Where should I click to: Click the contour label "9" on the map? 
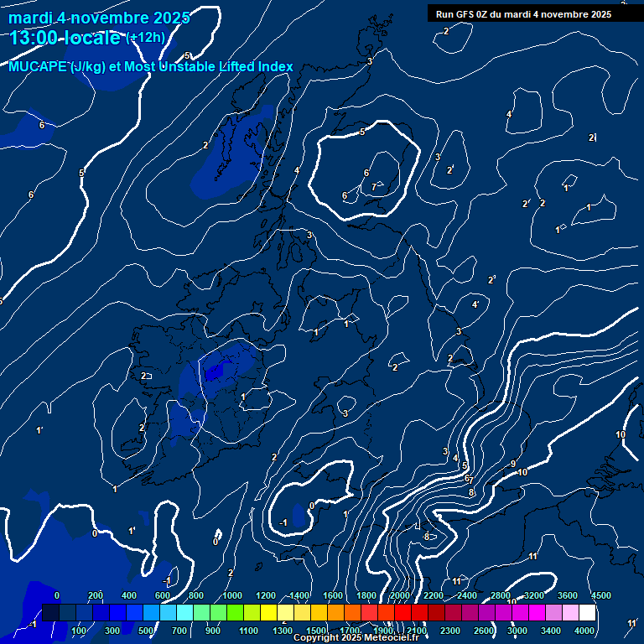(x=513, y=464)
